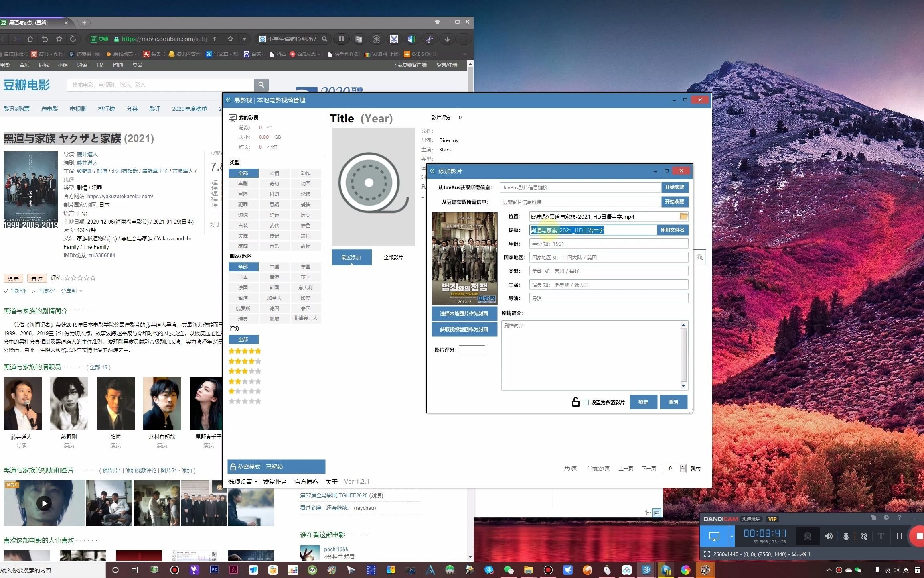
Task: Click Bandicam help question mark icon
Action: pyautogui.click(x=899, y=518)
